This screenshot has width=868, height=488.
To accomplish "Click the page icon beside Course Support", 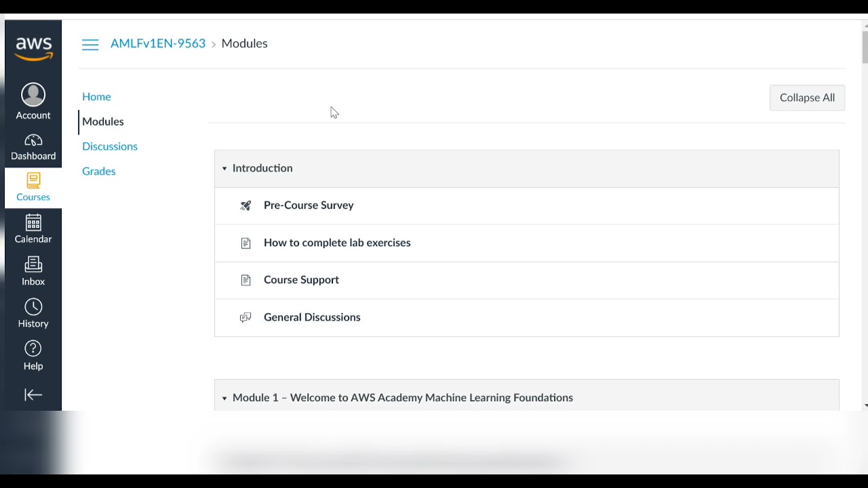I will (x=245, y=280).
